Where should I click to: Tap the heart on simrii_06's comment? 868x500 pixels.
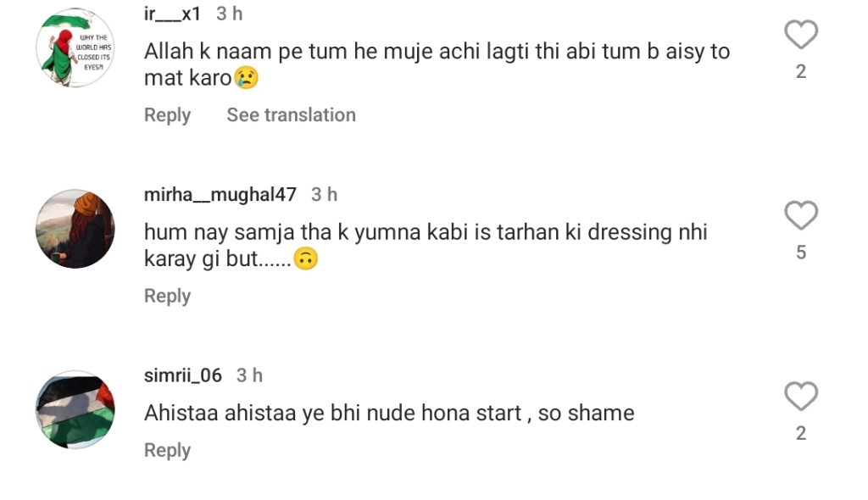(x=800, y=397)
